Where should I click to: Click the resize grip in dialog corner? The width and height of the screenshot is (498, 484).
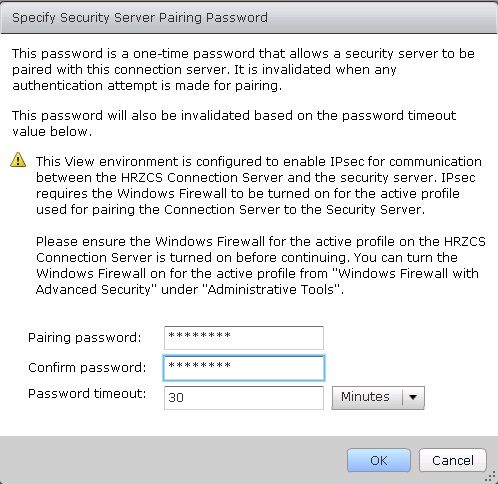[x=492, y=476]
